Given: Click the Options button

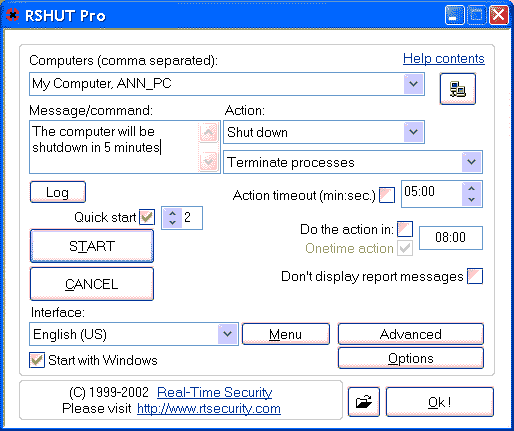Looking at the screenshot, I should [411, 358].
